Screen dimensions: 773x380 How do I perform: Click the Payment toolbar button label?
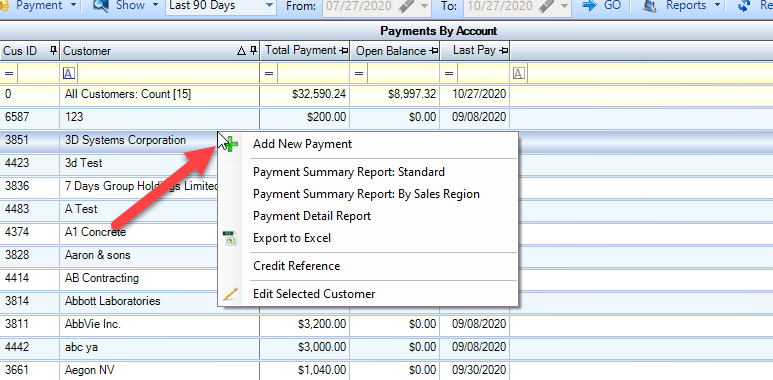tap(39, 6)
